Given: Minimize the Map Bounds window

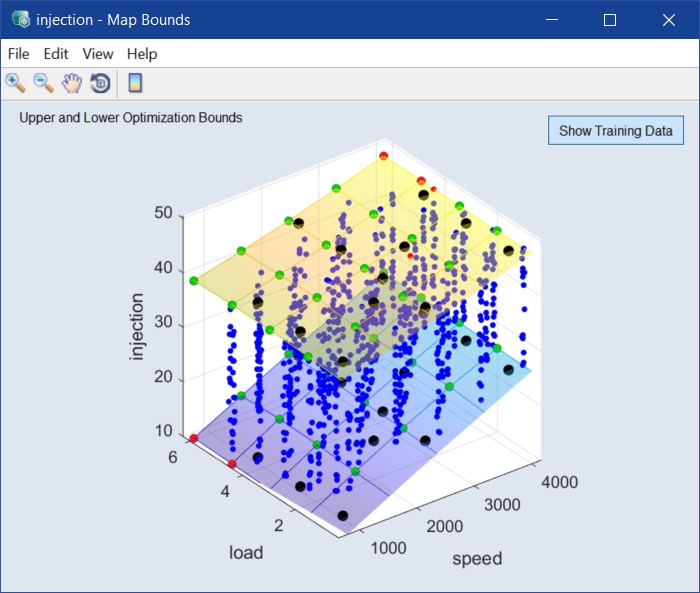Looking at the screenshot, I should [551, 20].
